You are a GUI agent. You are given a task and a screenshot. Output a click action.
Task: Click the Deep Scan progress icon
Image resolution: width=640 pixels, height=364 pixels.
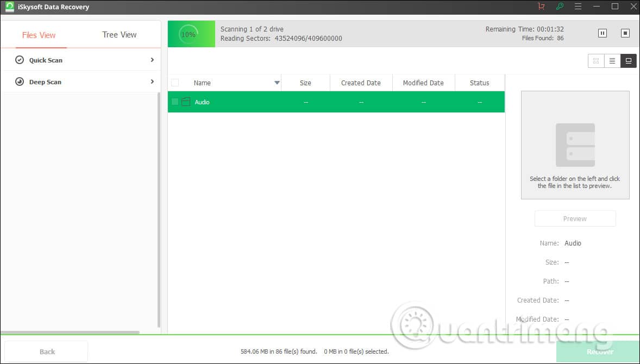(20, 81)
